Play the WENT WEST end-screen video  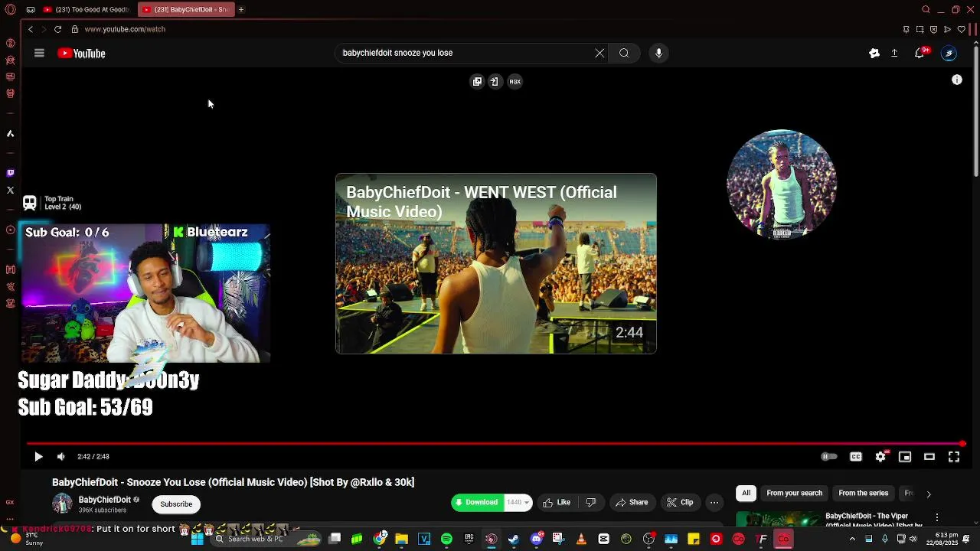click(496, 263)
